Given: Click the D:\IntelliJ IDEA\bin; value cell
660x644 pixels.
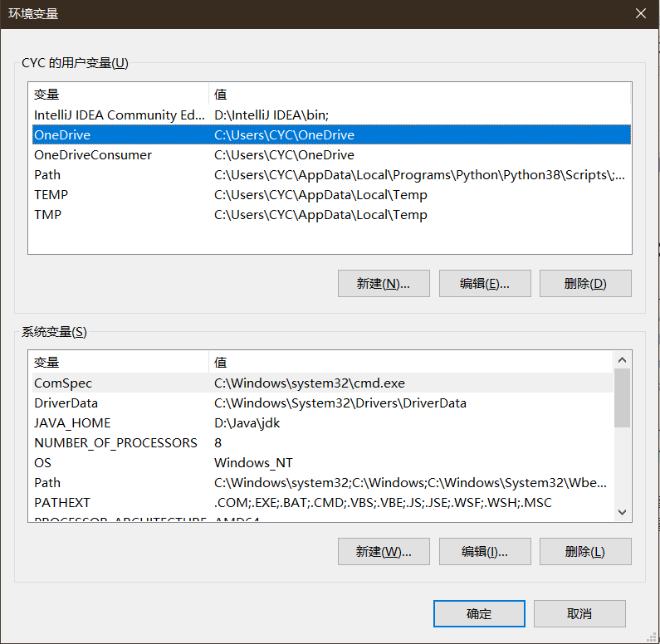Looking at the screenshot, I should click(x=271, y=115).
